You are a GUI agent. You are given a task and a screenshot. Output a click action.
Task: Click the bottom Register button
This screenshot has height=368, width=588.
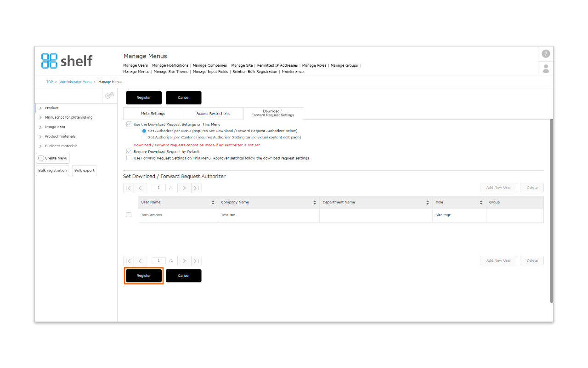tap(144, 276)
